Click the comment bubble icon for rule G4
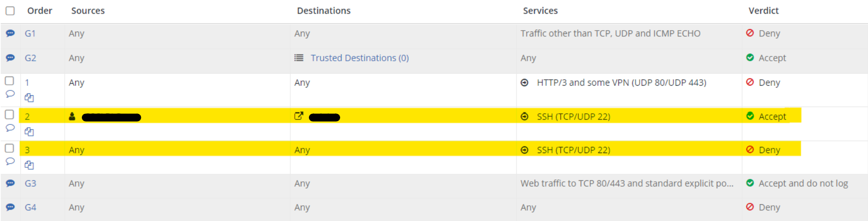Screen dimensions: 868x221 coord(10,207)
